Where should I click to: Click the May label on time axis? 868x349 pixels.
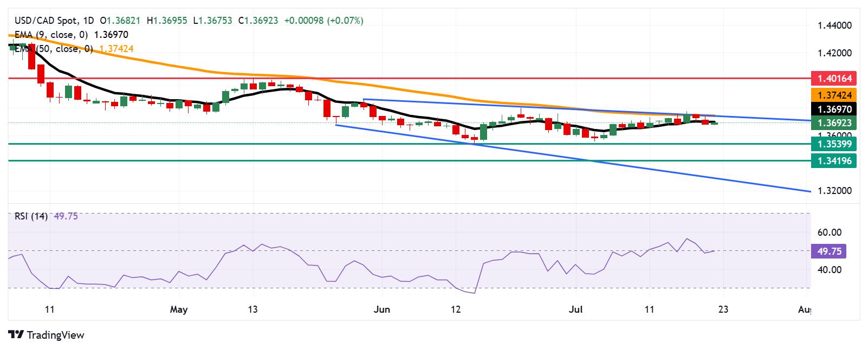click(179, 310)
